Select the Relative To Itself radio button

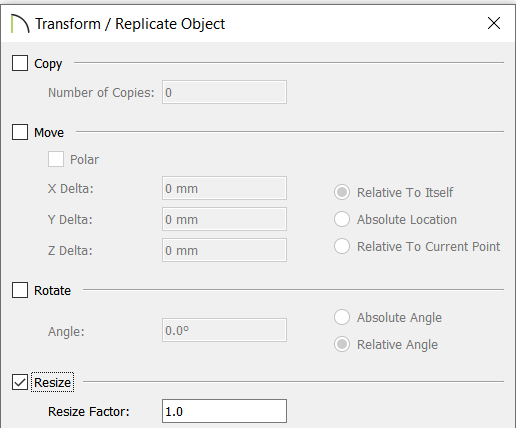click(342, 192)
